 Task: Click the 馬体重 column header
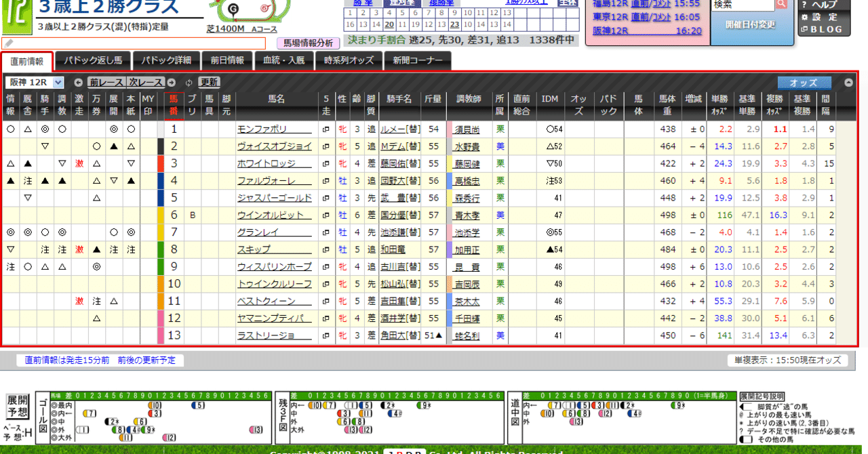click(x=667, y=105)
